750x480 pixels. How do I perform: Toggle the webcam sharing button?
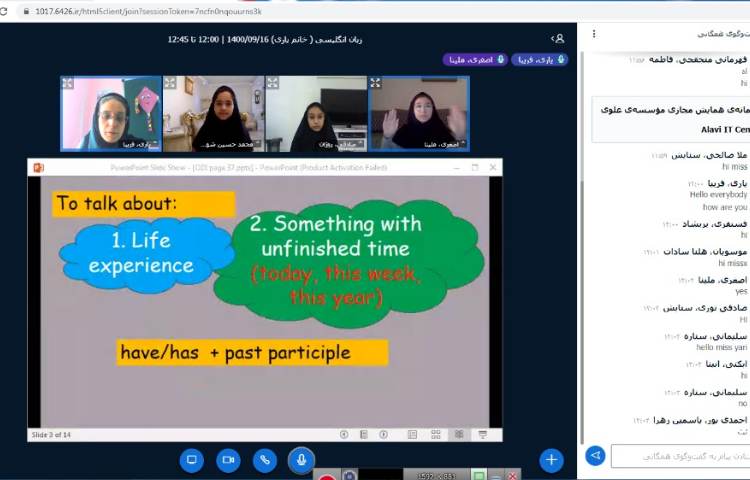coord(229,460)
